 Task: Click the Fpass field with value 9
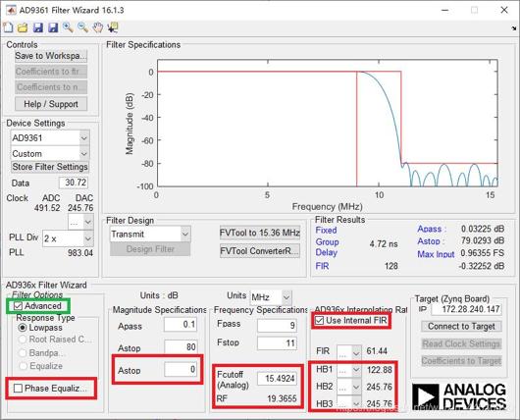click(x=277, y=325)
